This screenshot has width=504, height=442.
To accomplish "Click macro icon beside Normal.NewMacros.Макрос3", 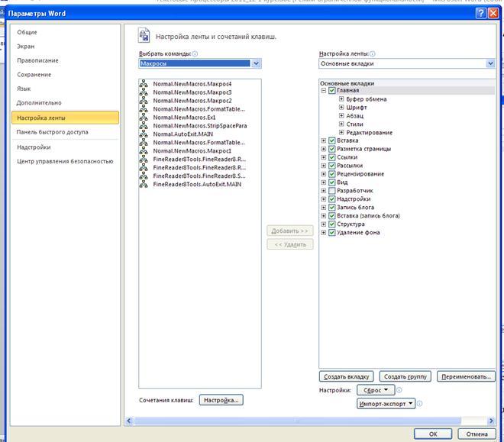I will (x=144, y=92).
